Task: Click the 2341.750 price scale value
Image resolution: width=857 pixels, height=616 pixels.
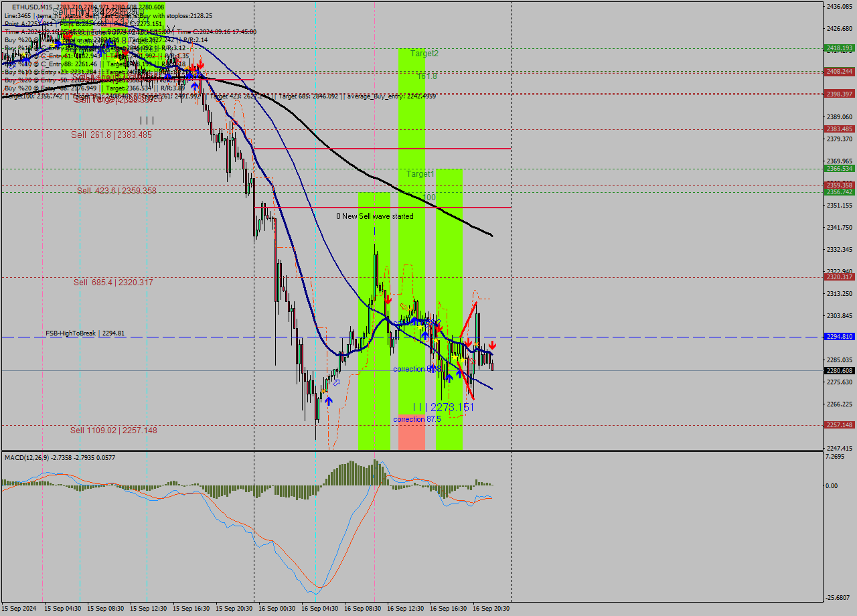Action: point(840,228)
